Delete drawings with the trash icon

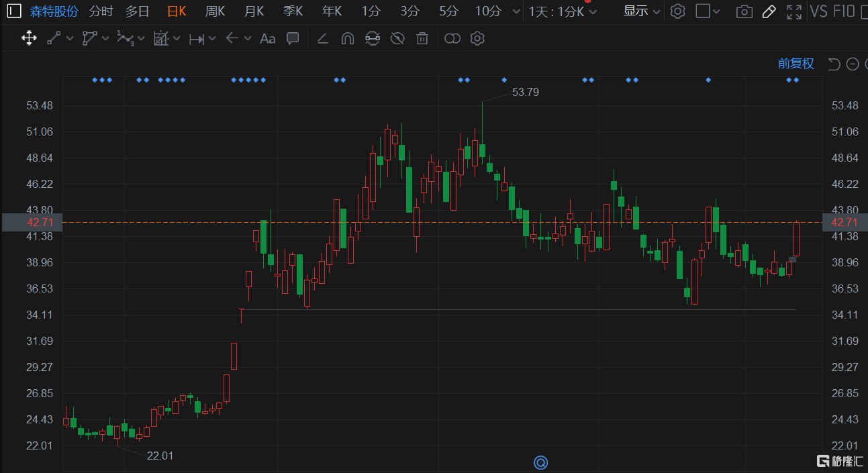[422, 38]
